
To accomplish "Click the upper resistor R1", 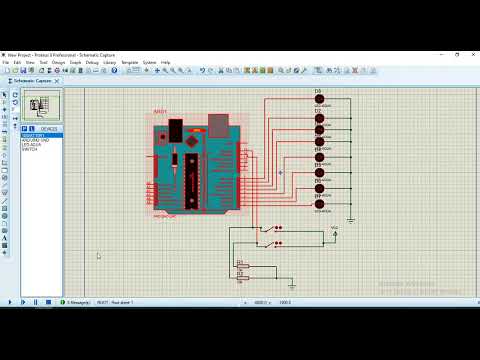I will (243, 266).
